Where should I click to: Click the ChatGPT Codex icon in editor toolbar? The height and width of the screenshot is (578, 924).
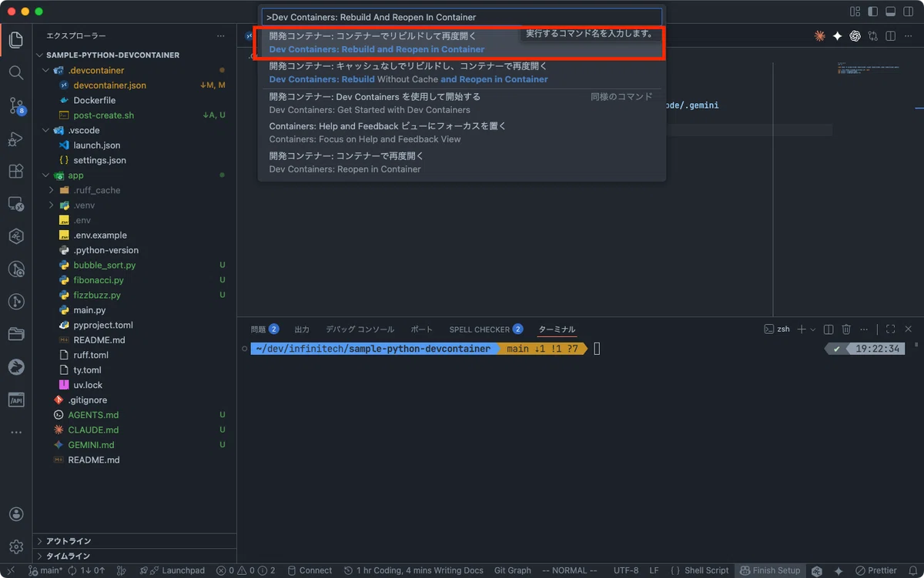click(855, 36)
